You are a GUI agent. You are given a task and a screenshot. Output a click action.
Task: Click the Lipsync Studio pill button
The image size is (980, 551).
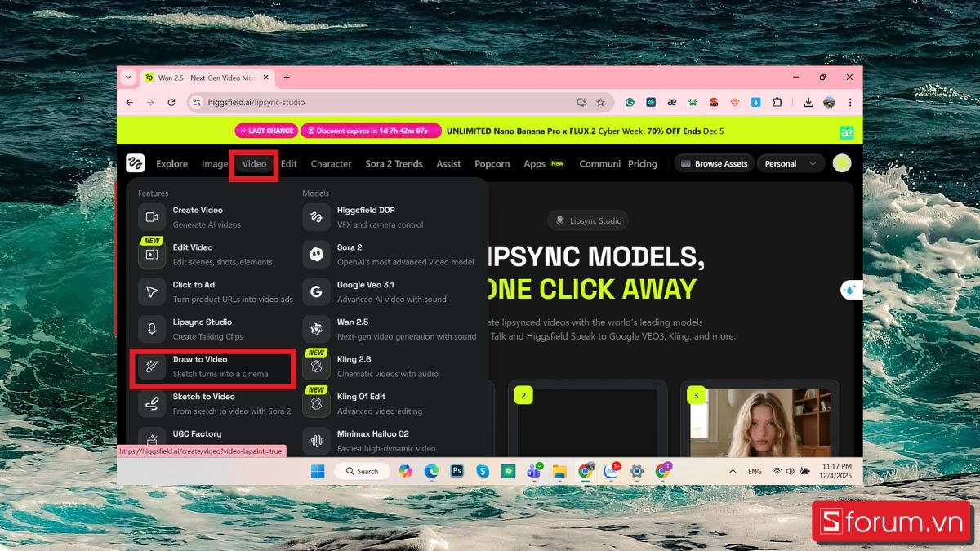[589, 220]
